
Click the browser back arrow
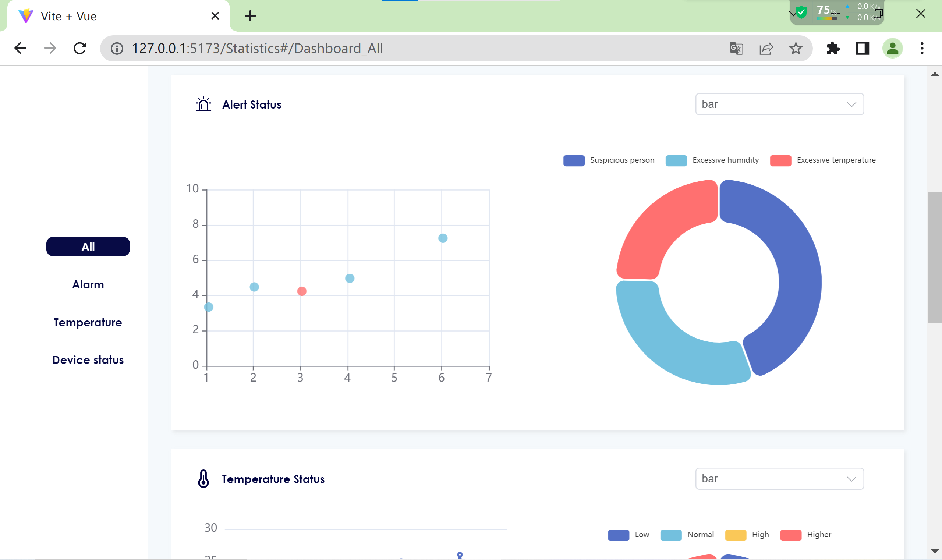click(20, 48)
